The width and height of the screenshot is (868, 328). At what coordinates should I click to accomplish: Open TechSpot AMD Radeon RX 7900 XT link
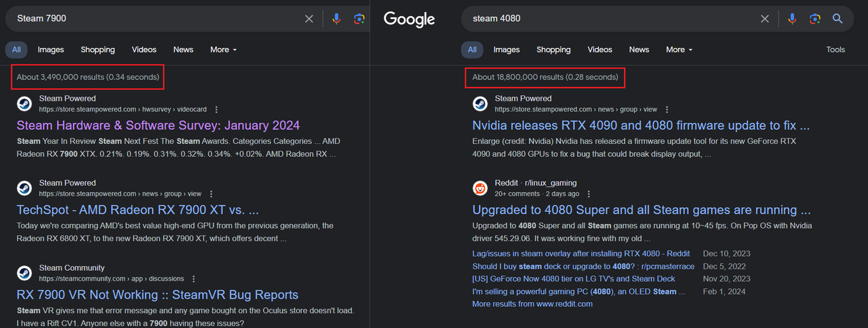[138, 210]
